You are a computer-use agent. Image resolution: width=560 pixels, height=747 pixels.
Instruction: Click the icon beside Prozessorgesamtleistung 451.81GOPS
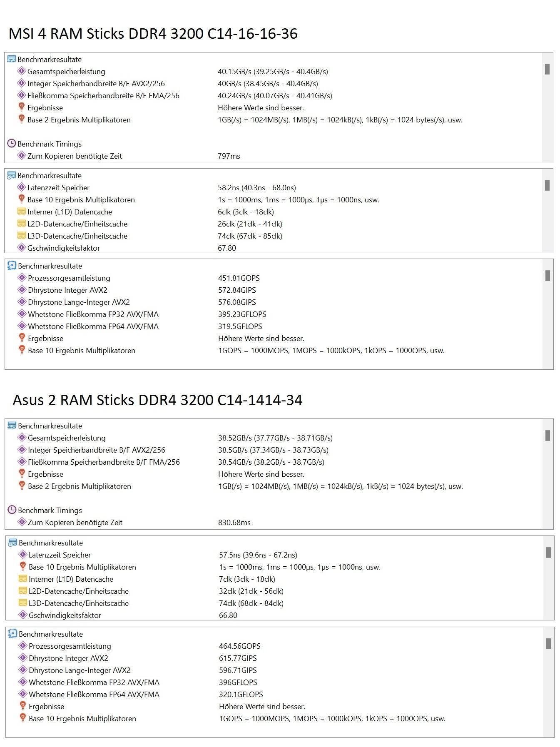pyautogui.click(x=22, y=277)
